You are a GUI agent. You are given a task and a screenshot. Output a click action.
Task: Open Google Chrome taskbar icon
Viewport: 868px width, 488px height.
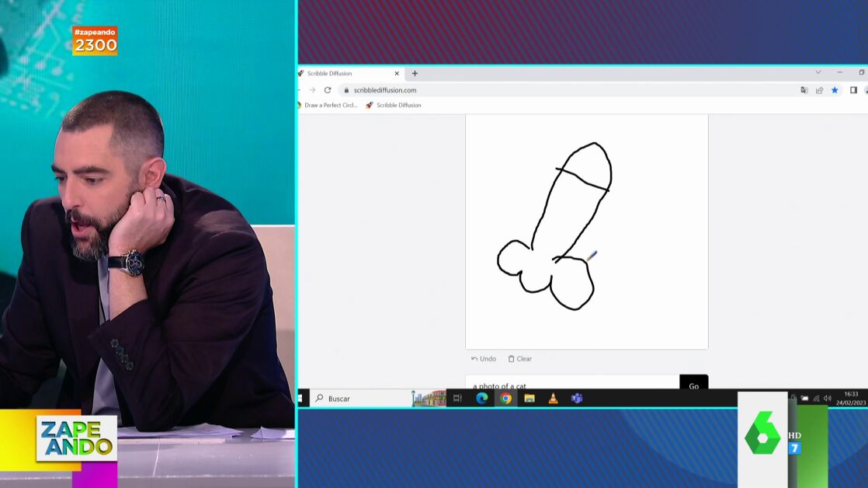[x=505, y=399]
